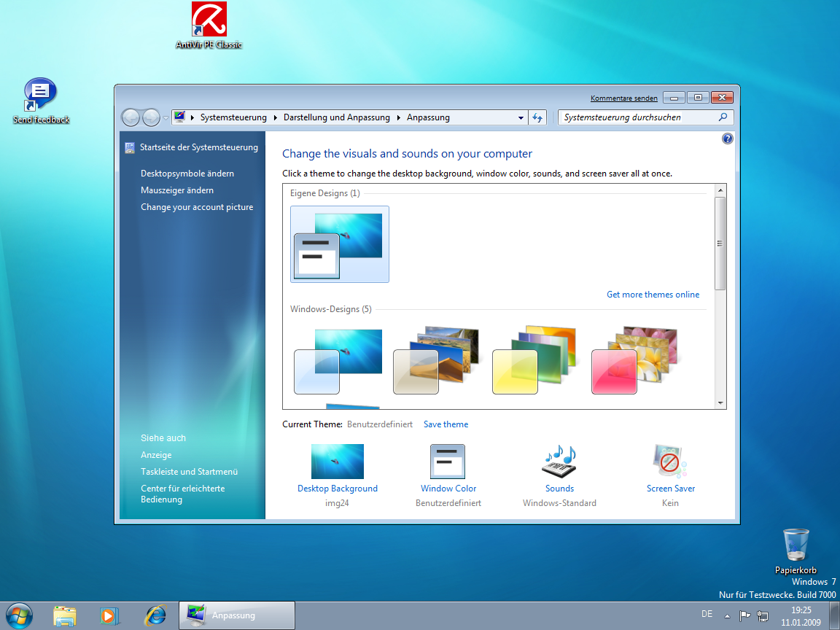Screen dimensions: 840x630
Task: Open the Papierkorb recycle bin
Action: (x=796, y=545)
